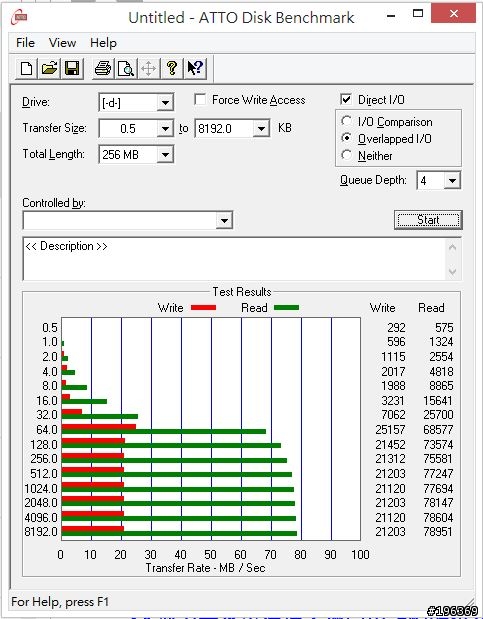Open Print Preview magnifier icon
Image resolution: width=483 pixels, height=619 pixels.
126,69
